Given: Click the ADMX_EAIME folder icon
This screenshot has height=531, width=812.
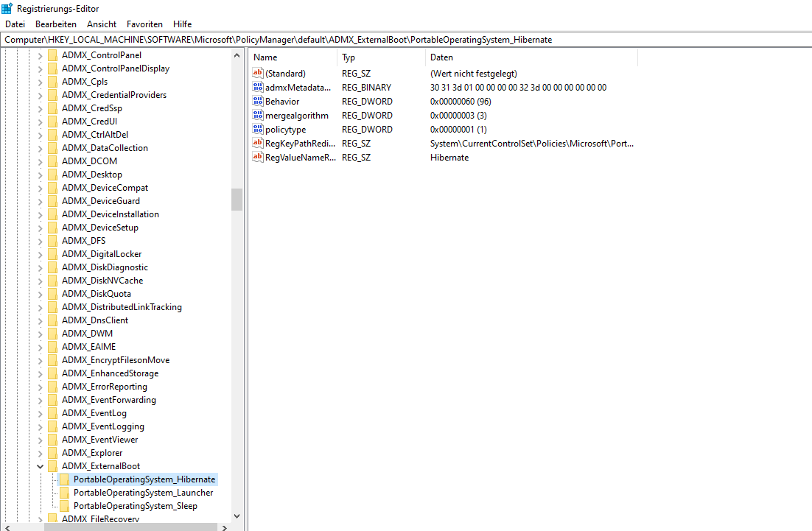Looking at the screenshot, I should (x=52, y=347).
